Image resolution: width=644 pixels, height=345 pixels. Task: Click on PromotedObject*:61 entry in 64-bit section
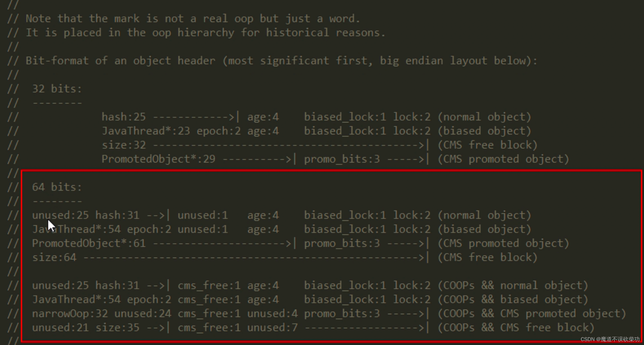(89, 243)
